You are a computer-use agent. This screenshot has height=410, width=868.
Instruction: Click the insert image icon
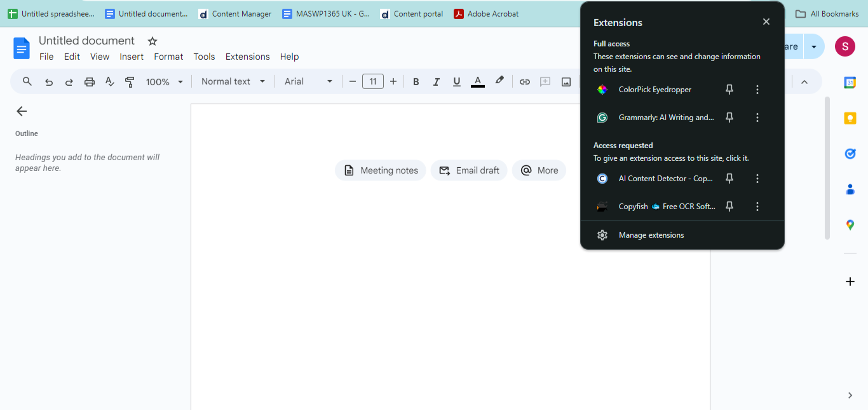point(566,81)
